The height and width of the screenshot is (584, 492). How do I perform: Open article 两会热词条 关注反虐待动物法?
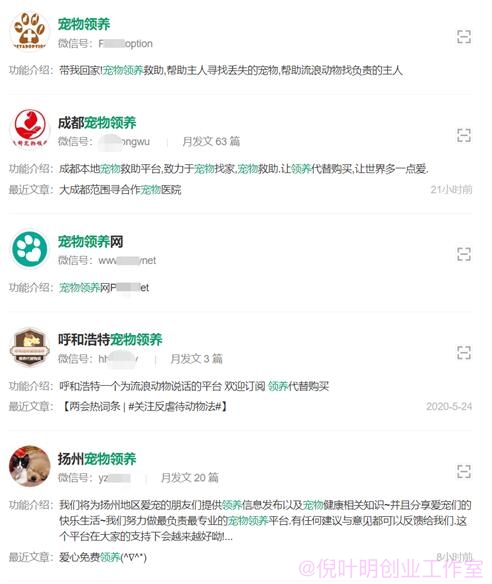143,406
